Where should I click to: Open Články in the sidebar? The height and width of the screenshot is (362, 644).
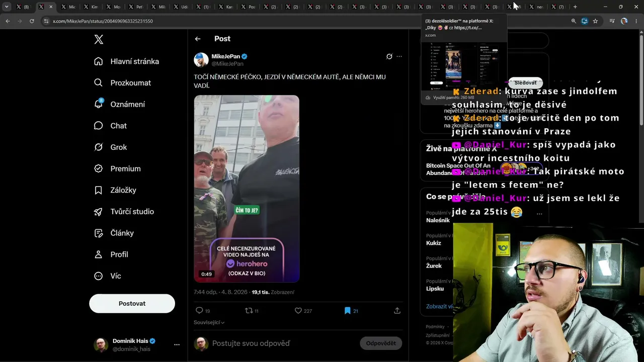point(114,233)
